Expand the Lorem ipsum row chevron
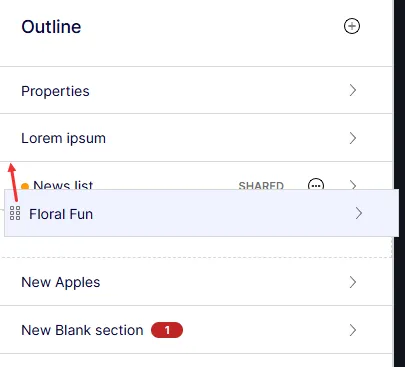 pyautogui.click(x=353, y=138)
